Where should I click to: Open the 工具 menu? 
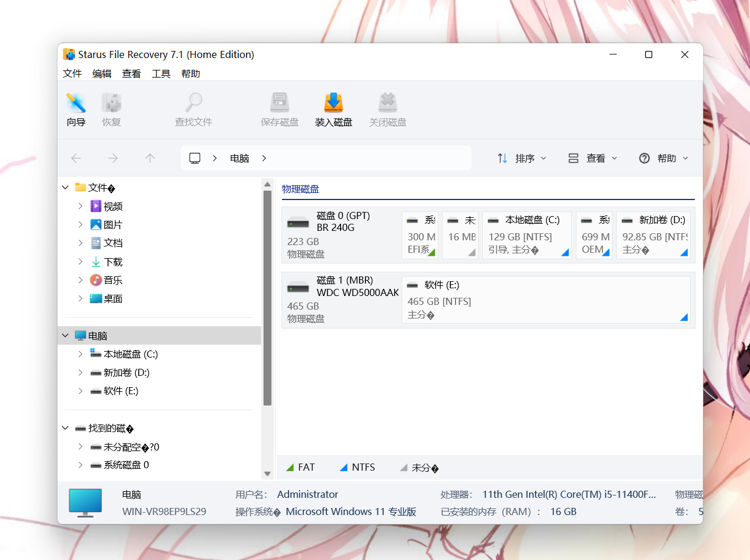pos(161,73)
